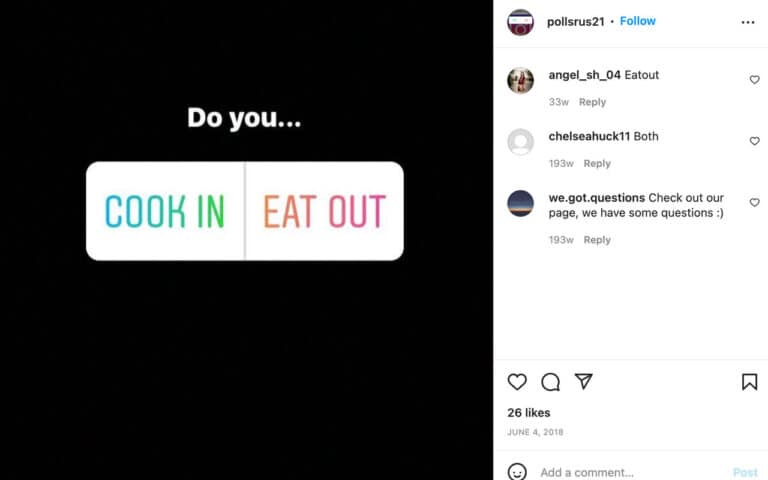
Task: Like the post with heart icon
Action: [x=517, y=382]
